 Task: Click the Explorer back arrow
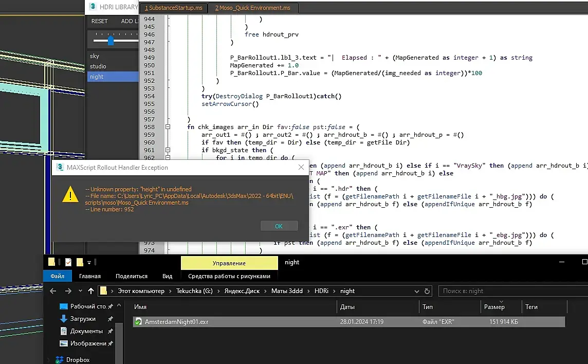tap(52, 291)
